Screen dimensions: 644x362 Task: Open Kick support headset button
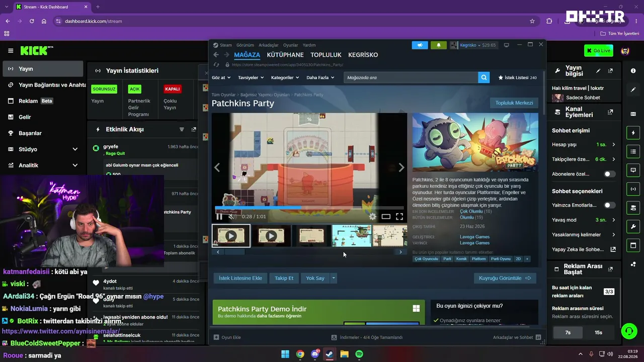coord(629,331)
